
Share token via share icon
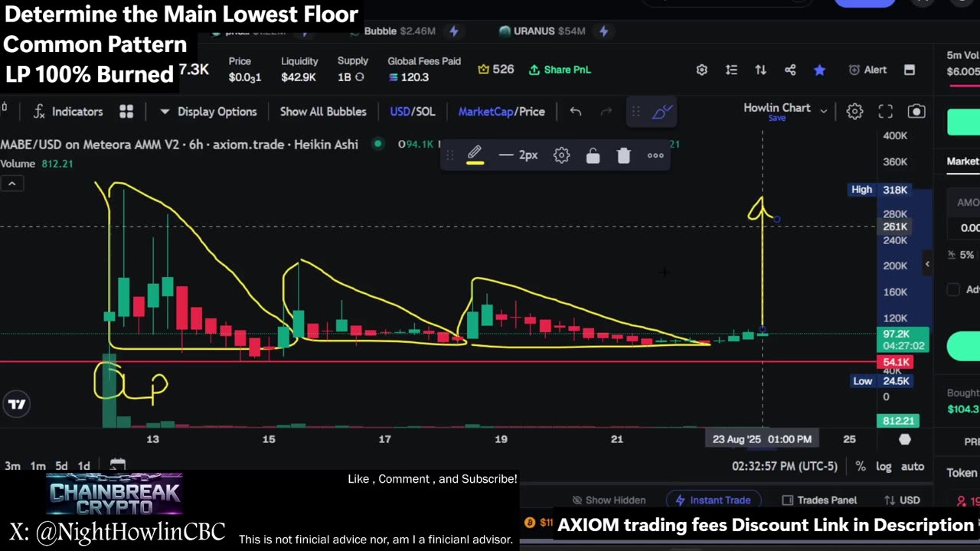(x=790, y=70)
